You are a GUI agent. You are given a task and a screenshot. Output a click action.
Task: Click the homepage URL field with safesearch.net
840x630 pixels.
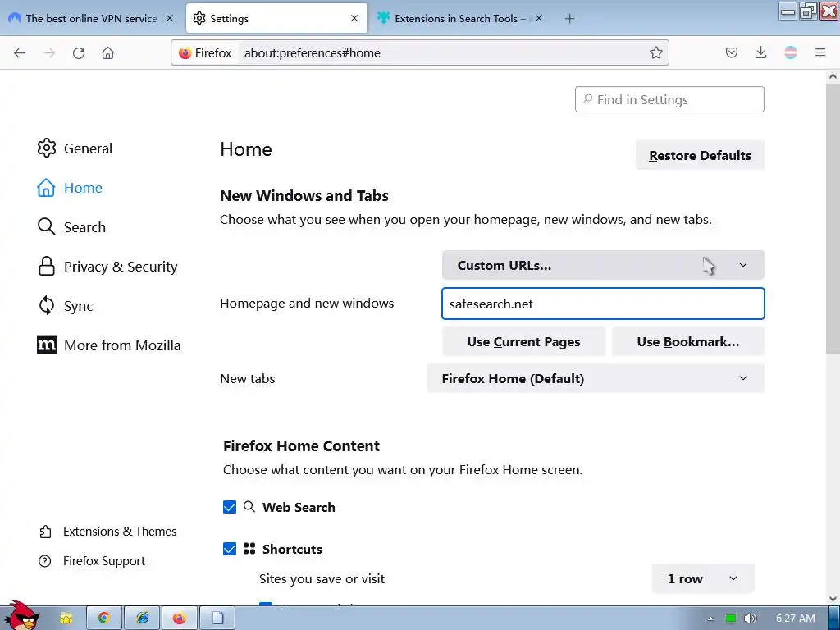pyautogui.click(x=603, y=304)
